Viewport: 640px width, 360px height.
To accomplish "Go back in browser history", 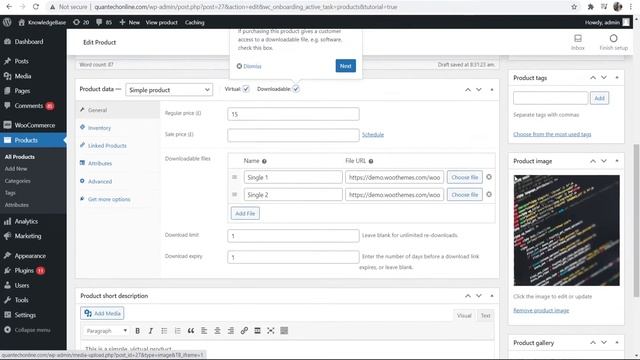I will 9,7.
